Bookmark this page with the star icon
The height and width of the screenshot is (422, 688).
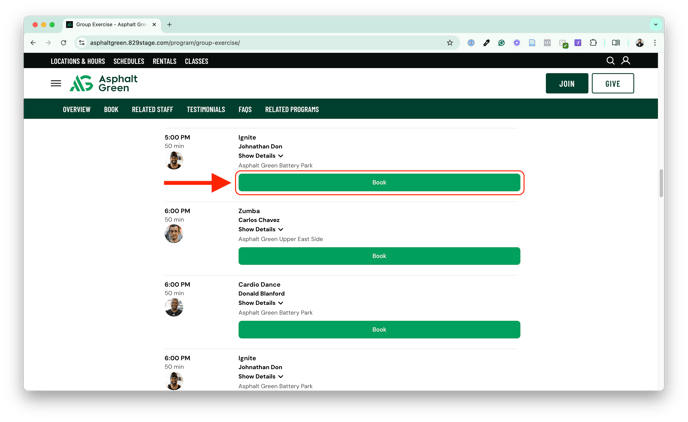click(450, 43)
